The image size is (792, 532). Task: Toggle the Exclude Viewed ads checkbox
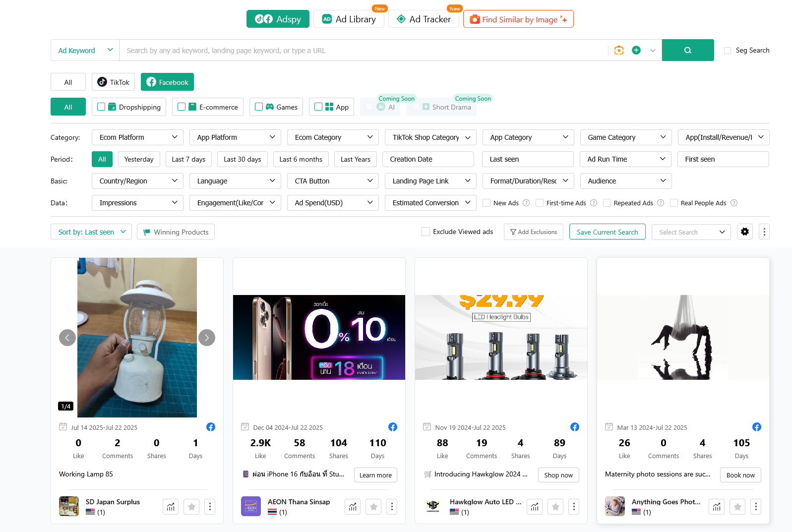click(x=426, y=232)
